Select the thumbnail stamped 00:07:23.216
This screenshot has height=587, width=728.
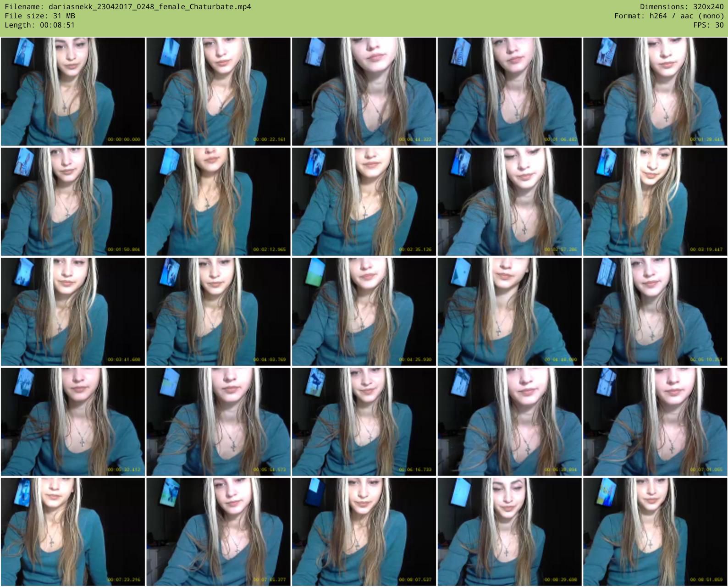pos(73,532)
